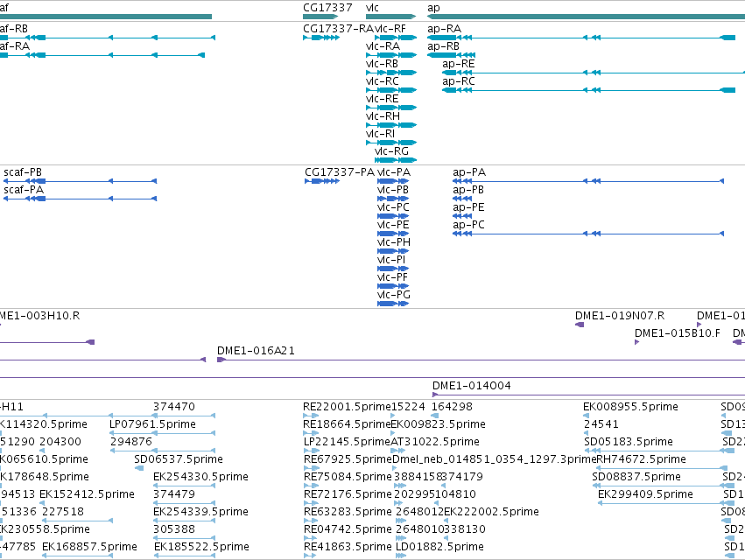Select the vlc-RF transcript label

(390, 29)
